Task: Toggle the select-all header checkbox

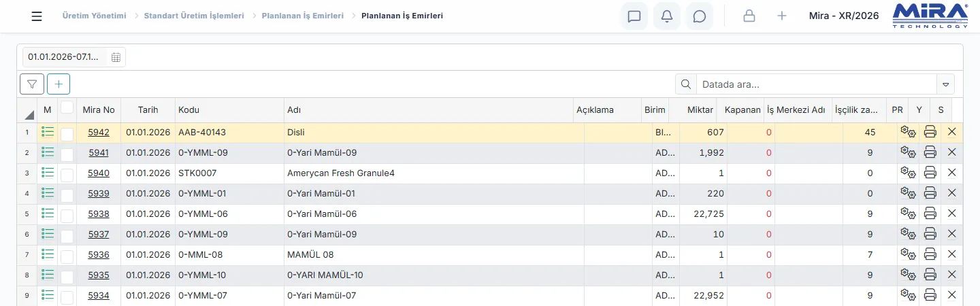Action: point(67,107)
